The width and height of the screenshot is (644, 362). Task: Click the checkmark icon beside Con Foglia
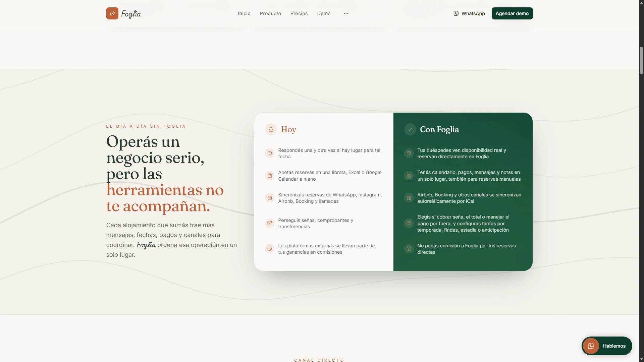(x=410, y=129)
